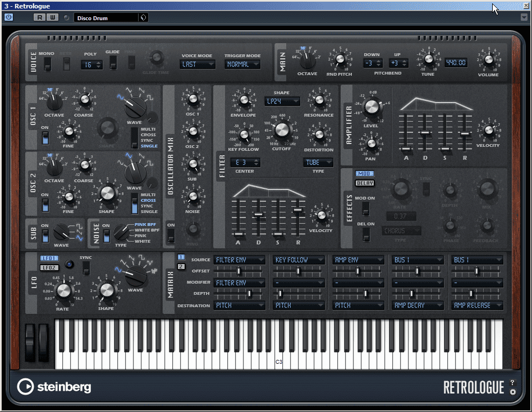Click the main Volume knob
This screenshot has width=532, height=412.
[489, 59]
